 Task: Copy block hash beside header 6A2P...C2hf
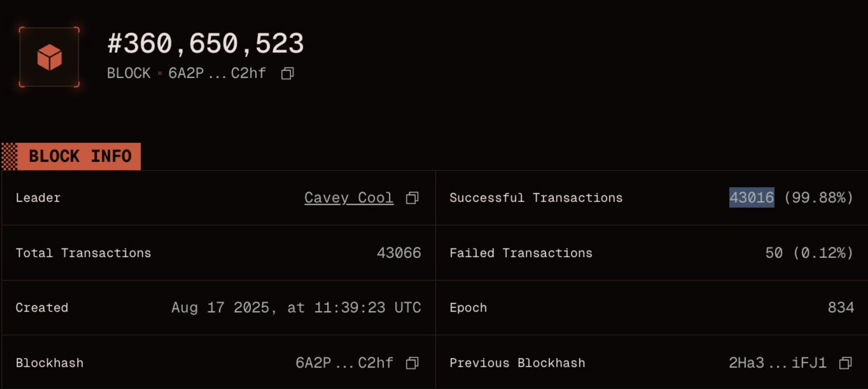[287, 73]
